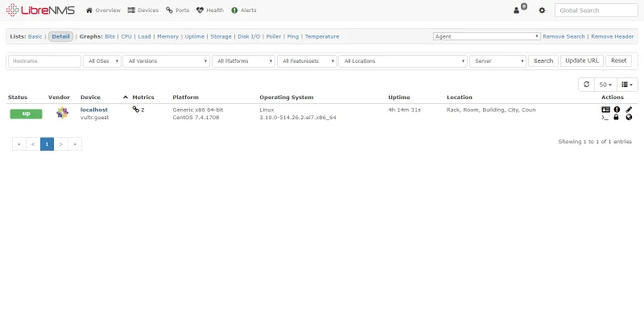This screenshot has height=324, width=644.
Task: Open the settings gear menu
Action: tap(542, 10)
